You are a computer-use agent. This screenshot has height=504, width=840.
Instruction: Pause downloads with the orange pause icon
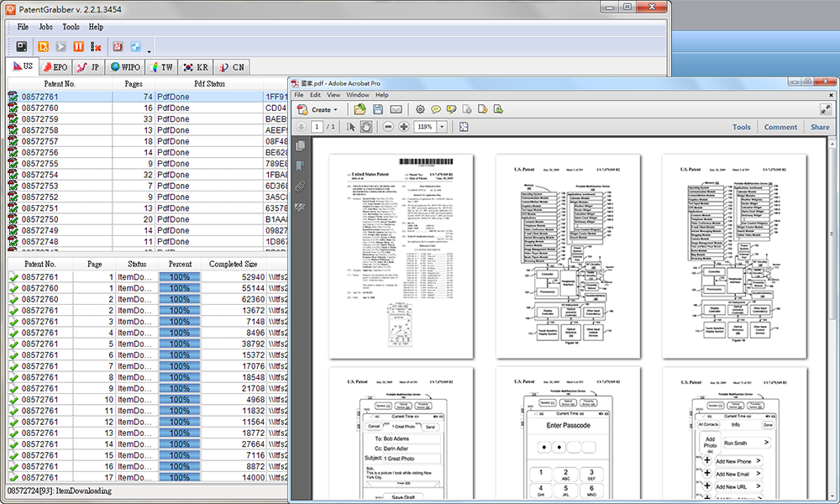[79, 46]
